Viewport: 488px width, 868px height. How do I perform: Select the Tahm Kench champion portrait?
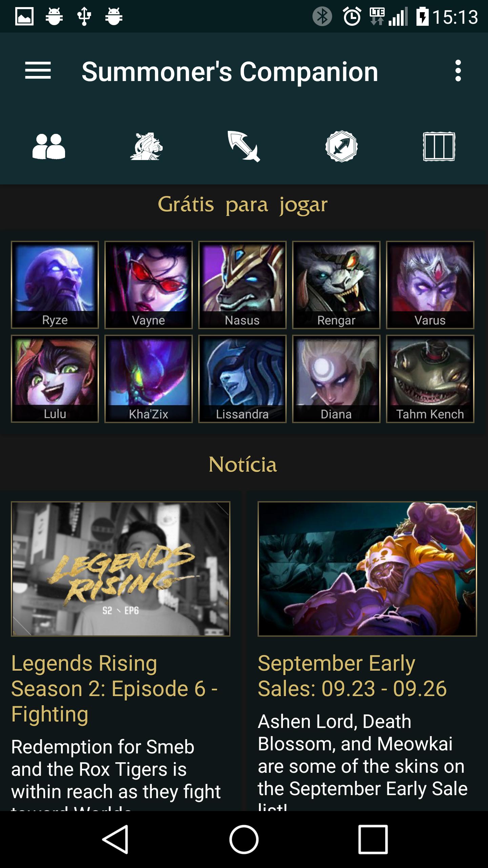click(430, 379)
